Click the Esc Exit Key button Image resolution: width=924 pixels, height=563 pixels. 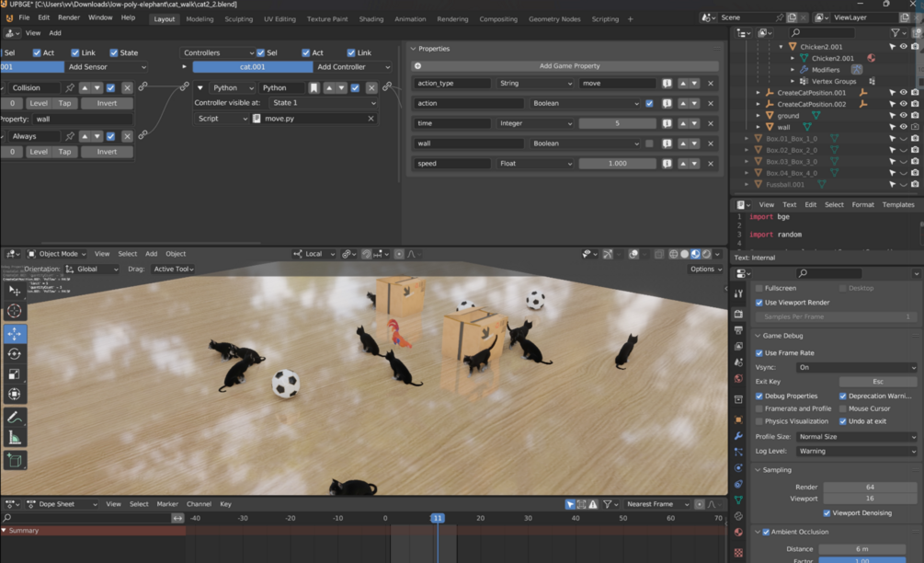click(877, 382)
